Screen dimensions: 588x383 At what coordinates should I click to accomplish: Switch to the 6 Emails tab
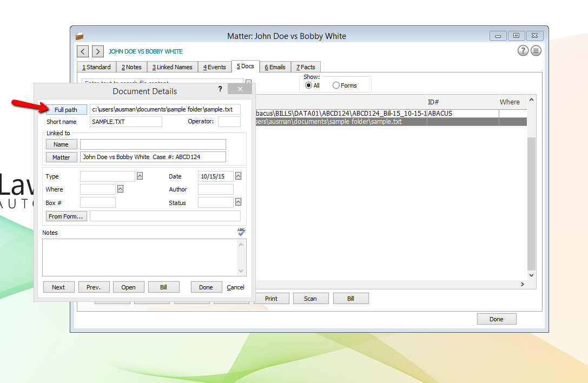click(x=274, y=67)
